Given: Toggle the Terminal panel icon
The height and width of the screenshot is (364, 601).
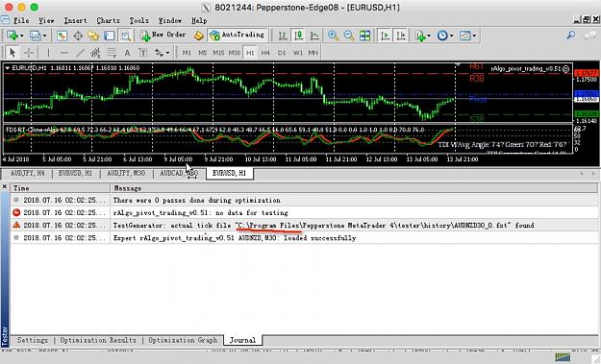Looking at the screenshot, I should tap(110, 36).
